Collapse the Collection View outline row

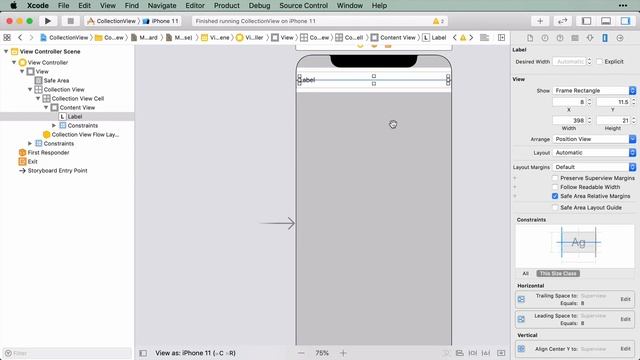coord(30,89)
